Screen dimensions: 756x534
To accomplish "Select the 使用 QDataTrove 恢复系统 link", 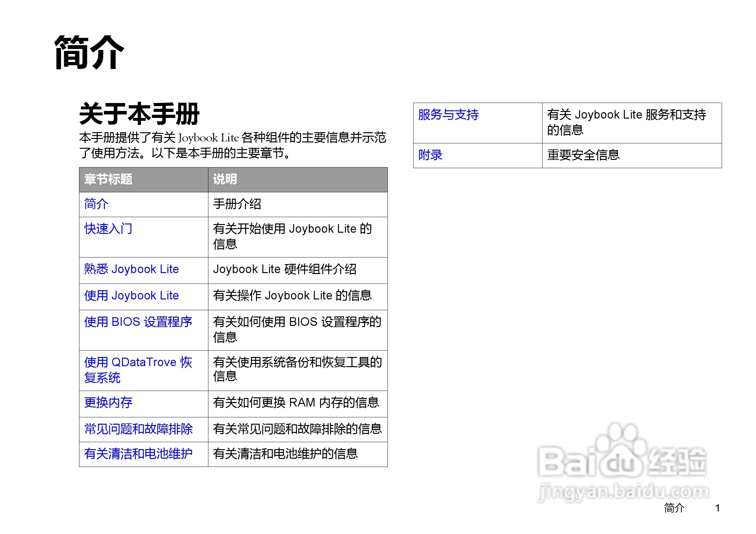I will tap(138, 370).
